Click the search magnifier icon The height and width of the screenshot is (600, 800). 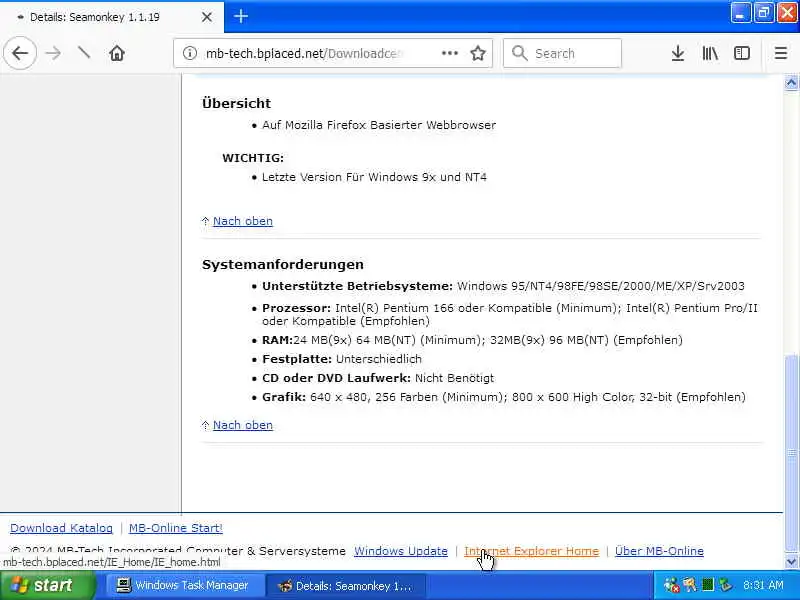coord(519,53)
